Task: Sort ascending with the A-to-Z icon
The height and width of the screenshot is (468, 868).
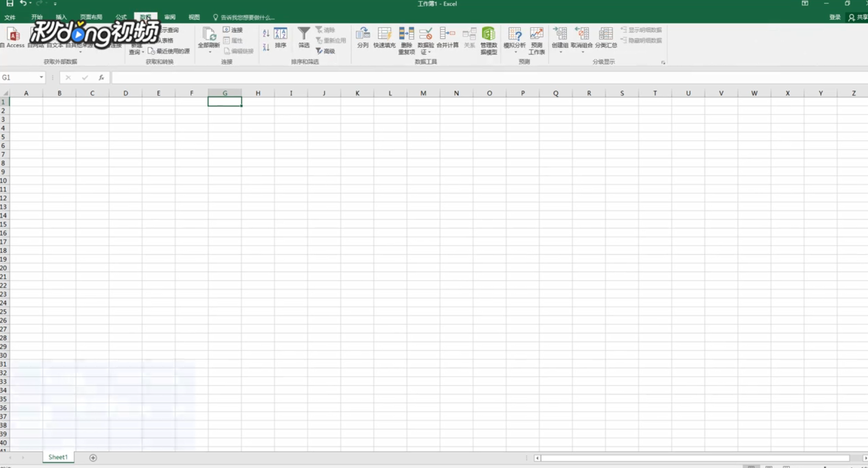Action: coord(266,34)
